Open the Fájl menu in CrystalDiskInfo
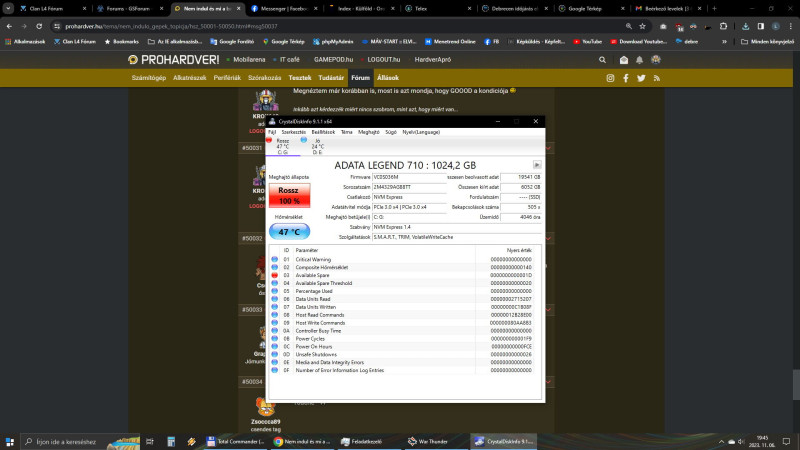The height and width of the screenshot is (450, 800). pyautogui.click(x=272, y=132)
